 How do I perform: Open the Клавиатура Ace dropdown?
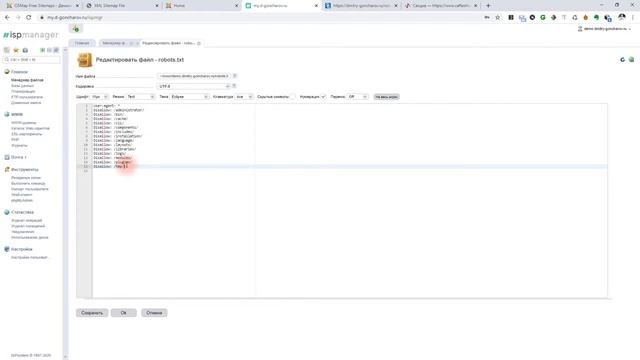click(x=244, y=97)
